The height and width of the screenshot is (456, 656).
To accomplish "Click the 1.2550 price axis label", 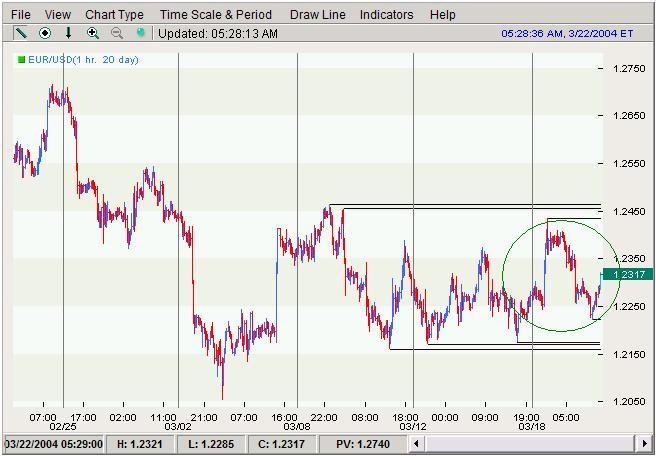I will pos(629,164).
